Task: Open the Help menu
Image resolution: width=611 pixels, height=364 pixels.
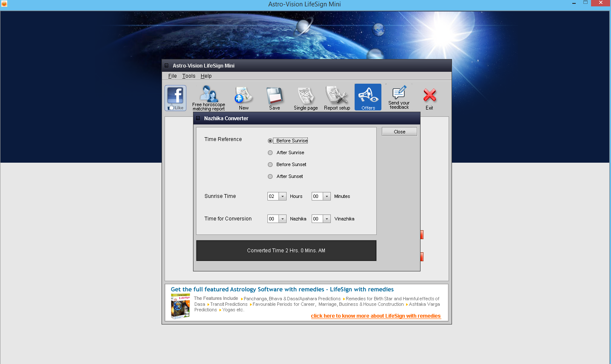Action: 206,76
